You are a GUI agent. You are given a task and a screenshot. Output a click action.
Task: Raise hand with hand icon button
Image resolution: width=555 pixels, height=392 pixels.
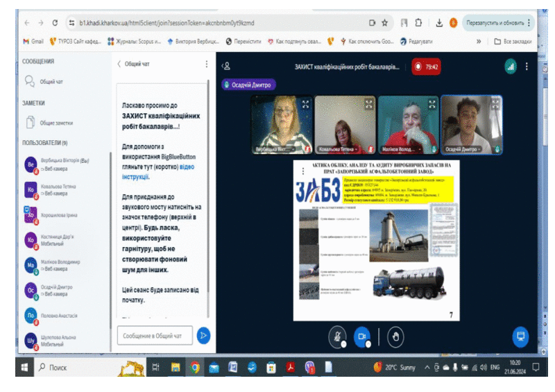[x=395, y=336]
